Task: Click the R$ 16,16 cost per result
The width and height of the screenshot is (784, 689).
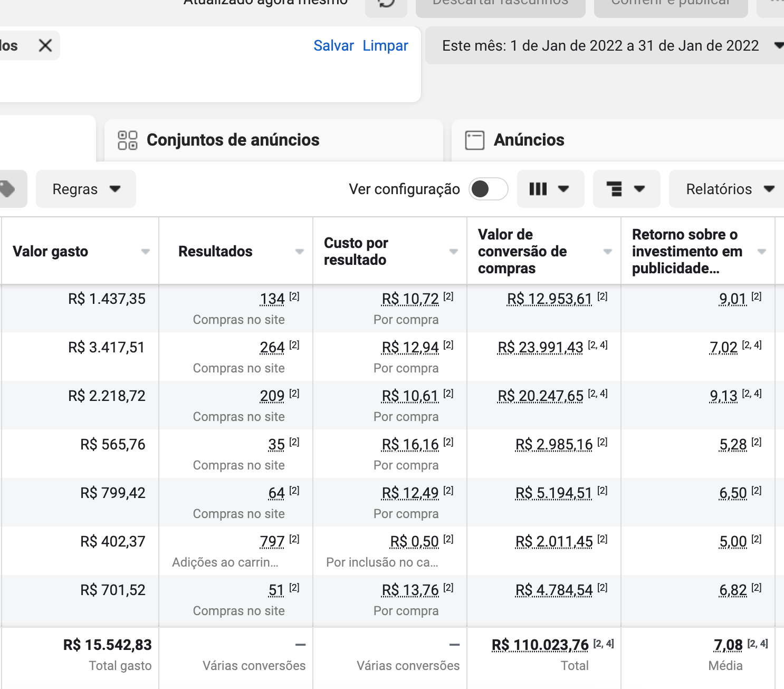Action: pos(410,445)
